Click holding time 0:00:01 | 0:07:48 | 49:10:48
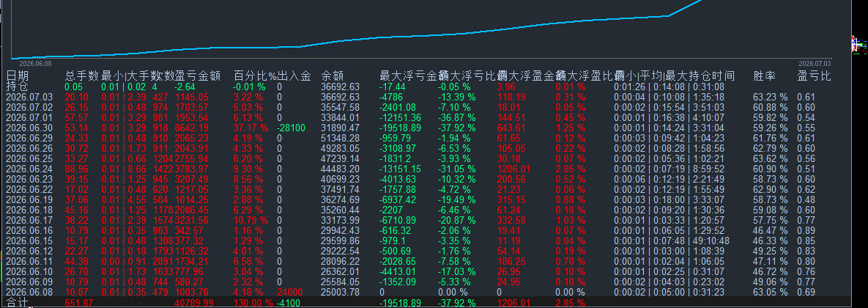This screenshot has height=308, width=868. pyautogui.click(x=672, y=241)
